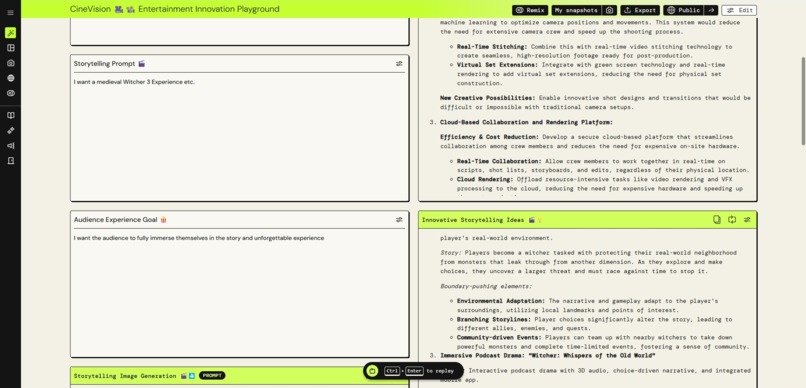The image size is (806, 388).
Task: Click the CineVision Entertainment Innovation Playground title
Action: pos(175,9)
